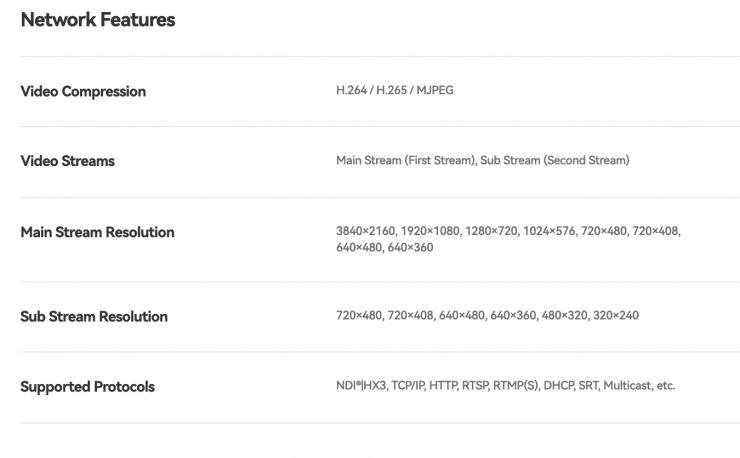
Task: Click Main Stream (First Stream) text
Action: 406,160
